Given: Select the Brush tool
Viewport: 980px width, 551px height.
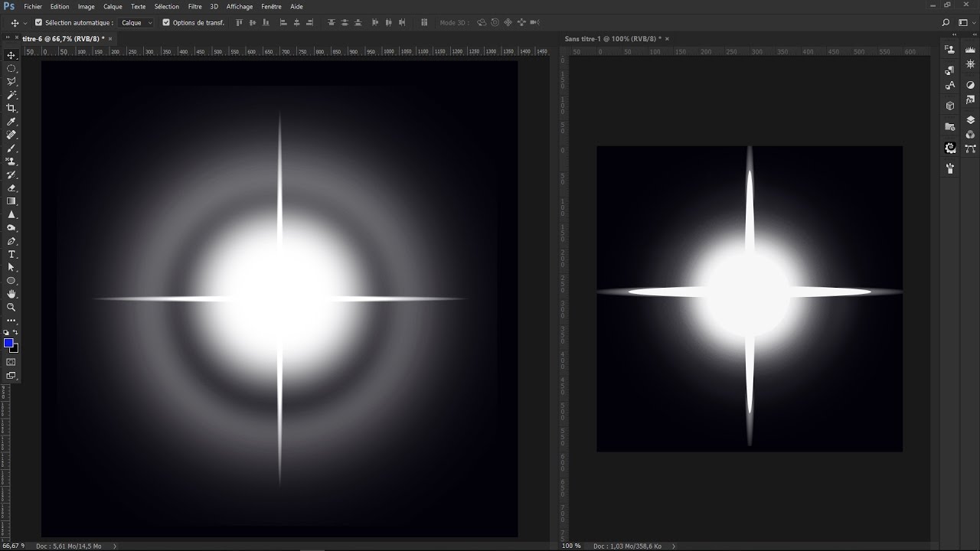Looking at the screenshot, I should [11, 148].
